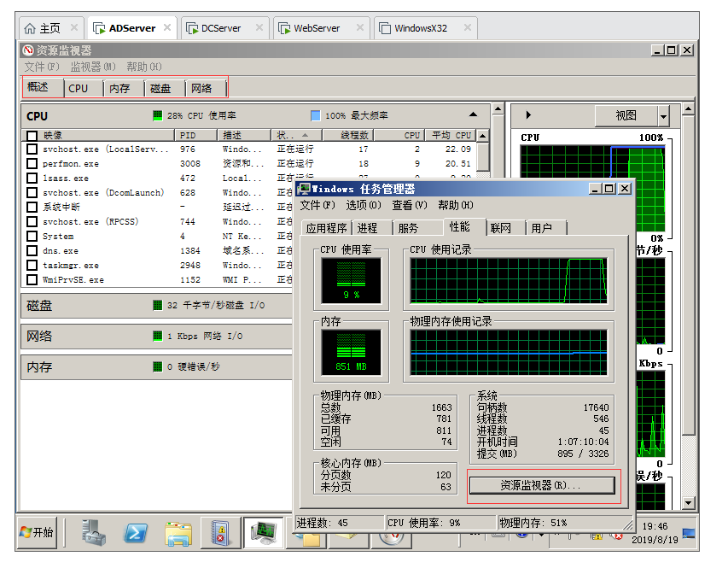
Task: Tick the checkbox for lsass.exe
Action: [x=32, y=179]
